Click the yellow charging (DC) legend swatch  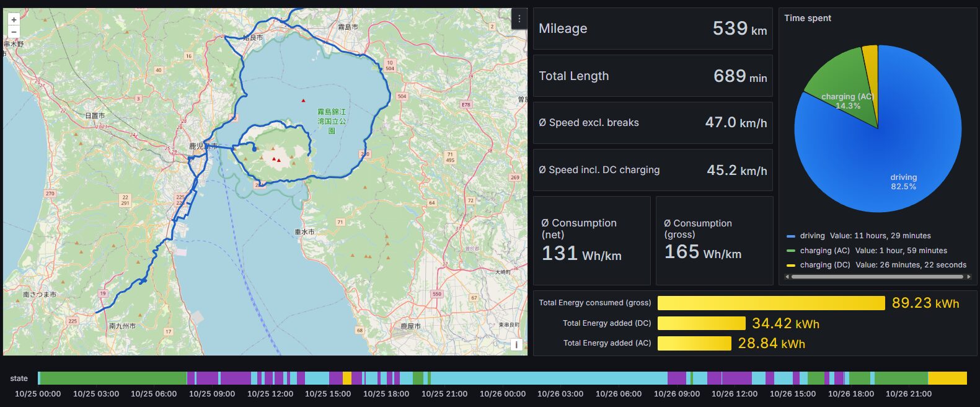coord(790,266)
